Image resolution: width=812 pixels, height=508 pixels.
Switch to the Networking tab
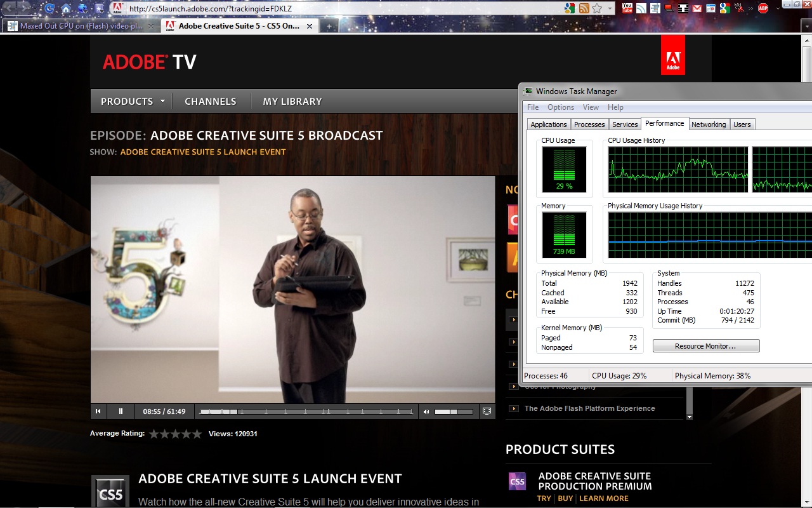click(709, 124)
